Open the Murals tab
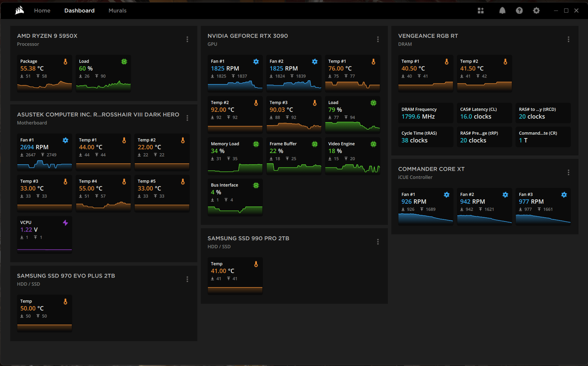Screen dimensions: 588x366 [117, 11]
